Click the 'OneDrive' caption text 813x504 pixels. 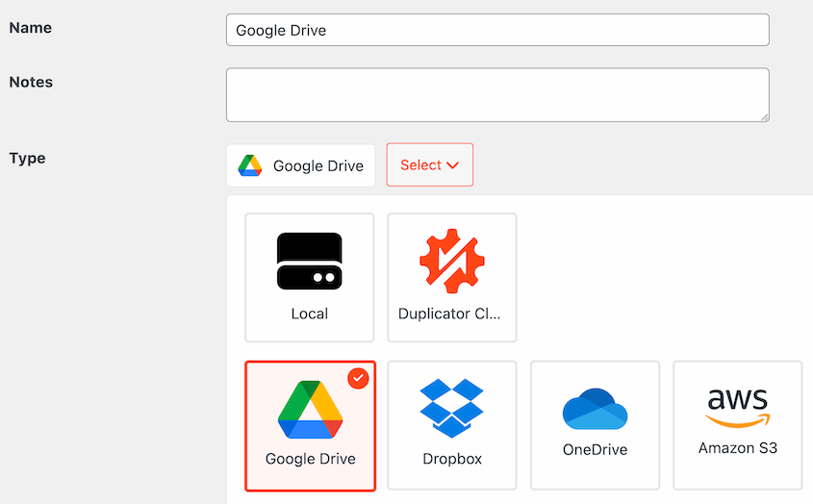click(x=596, y=449)
